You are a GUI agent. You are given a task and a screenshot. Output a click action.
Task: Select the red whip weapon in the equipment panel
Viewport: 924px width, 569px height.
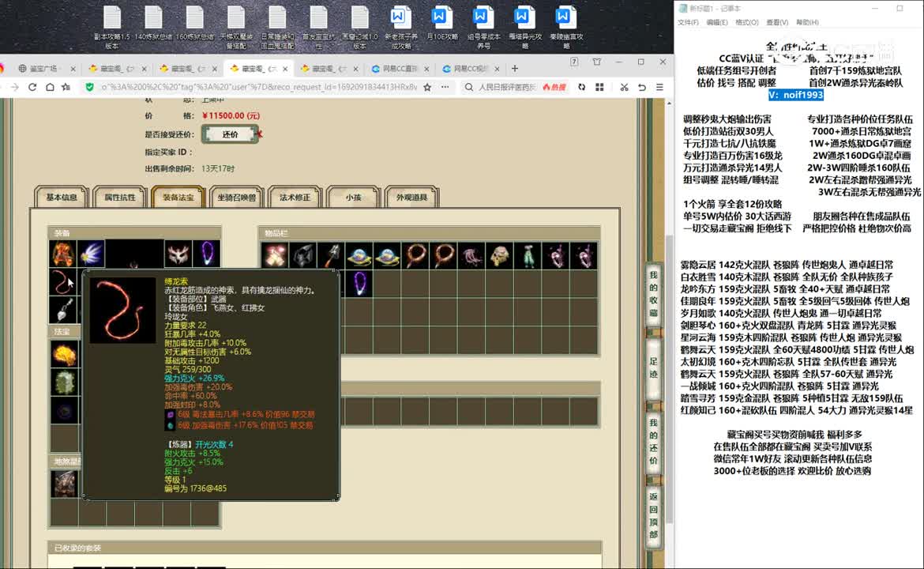tap(62, 282)
